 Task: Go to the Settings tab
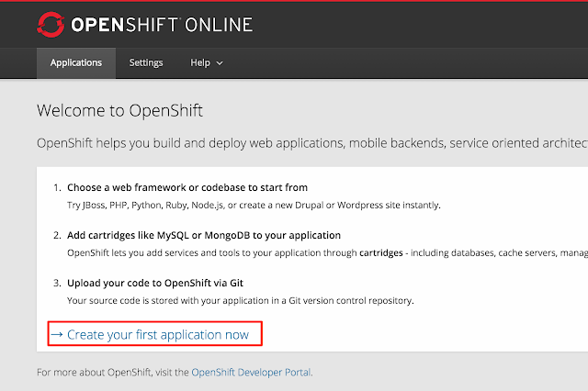point(146,63)
